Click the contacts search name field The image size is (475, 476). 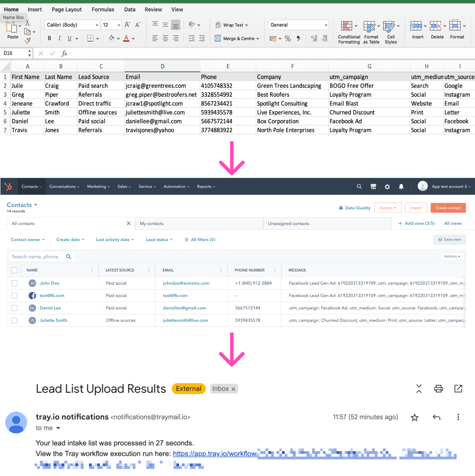42,256
